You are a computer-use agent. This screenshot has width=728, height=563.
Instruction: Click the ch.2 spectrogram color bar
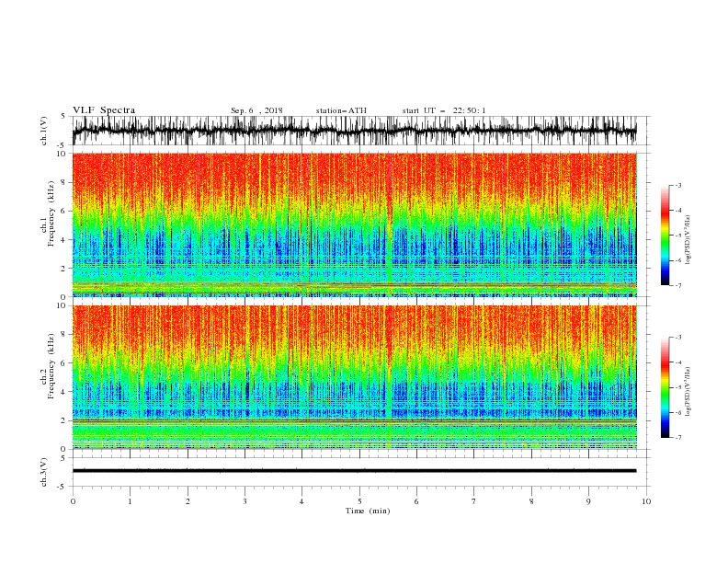(665, 387)
